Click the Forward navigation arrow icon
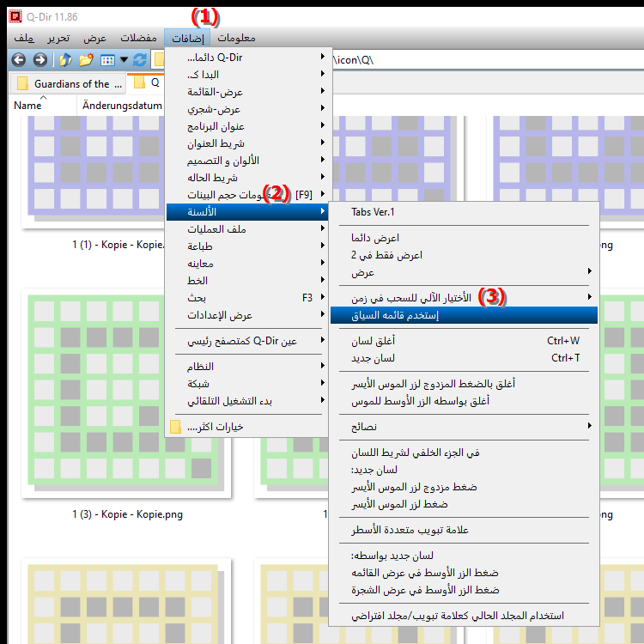Screen dimensions: 644x644 point(39,60)
